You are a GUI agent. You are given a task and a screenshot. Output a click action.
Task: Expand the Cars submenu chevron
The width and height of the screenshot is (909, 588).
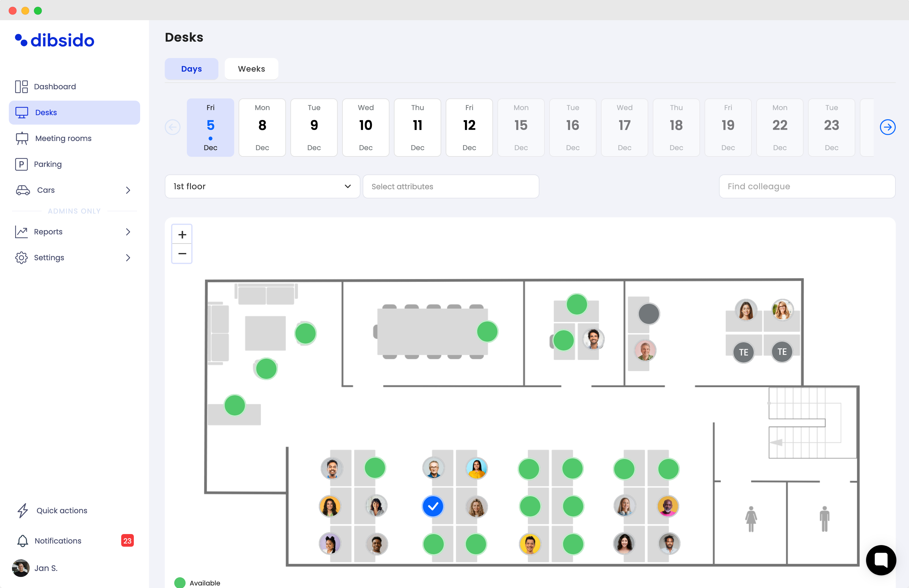tap(128, 190)
